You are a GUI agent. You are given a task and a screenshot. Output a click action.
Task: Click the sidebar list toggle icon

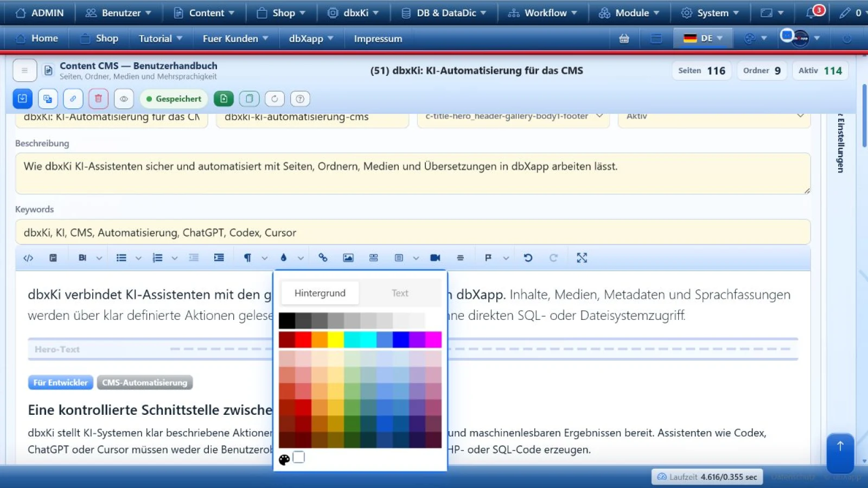point(24,70)
